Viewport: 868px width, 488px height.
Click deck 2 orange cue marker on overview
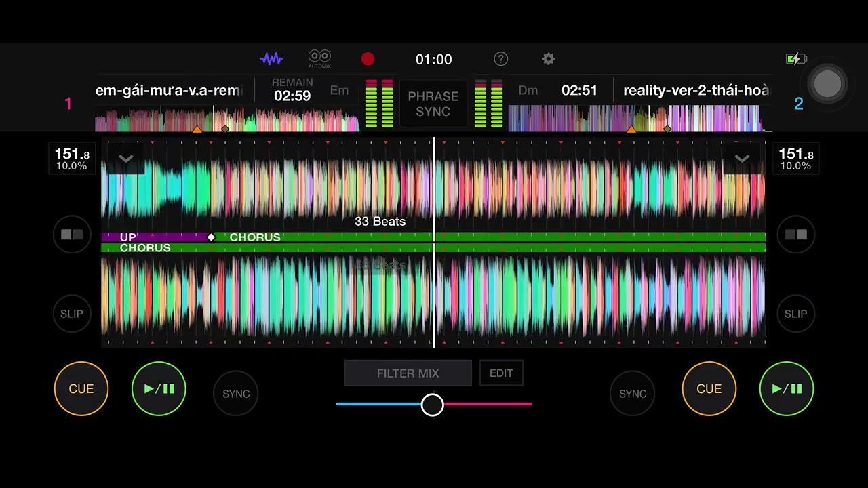click(x=631, y=129)
